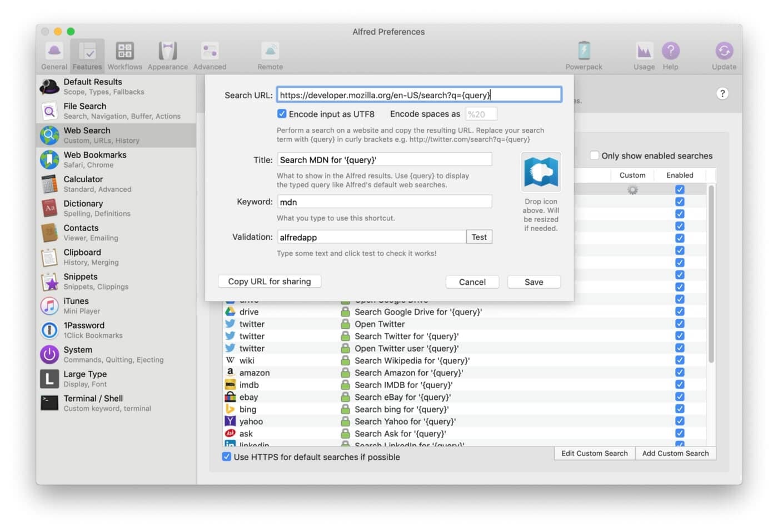
Task: Cancel the custom search dialog
Action: 472,282
